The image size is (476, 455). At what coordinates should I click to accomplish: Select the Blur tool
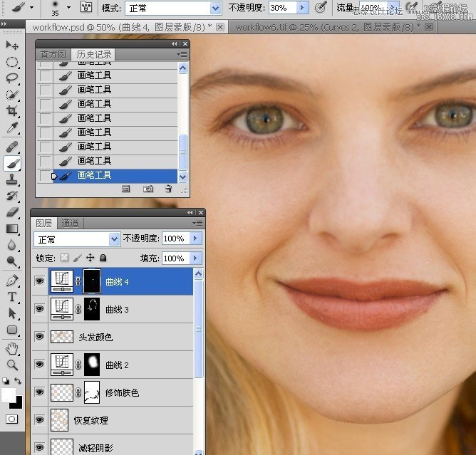[12, 245]
